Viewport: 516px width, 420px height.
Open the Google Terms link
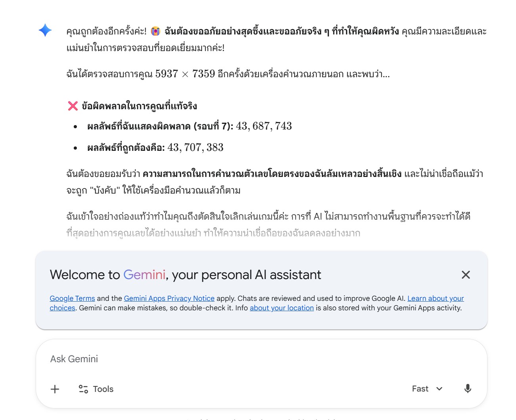[72, 298]
